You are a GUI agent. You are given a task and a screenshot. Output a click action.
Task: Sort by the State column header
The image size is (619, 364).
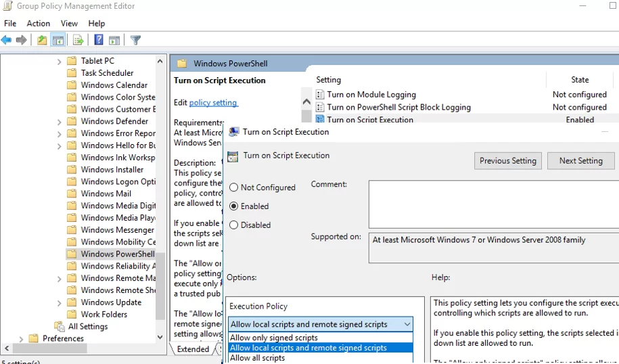tap(580, 80)
